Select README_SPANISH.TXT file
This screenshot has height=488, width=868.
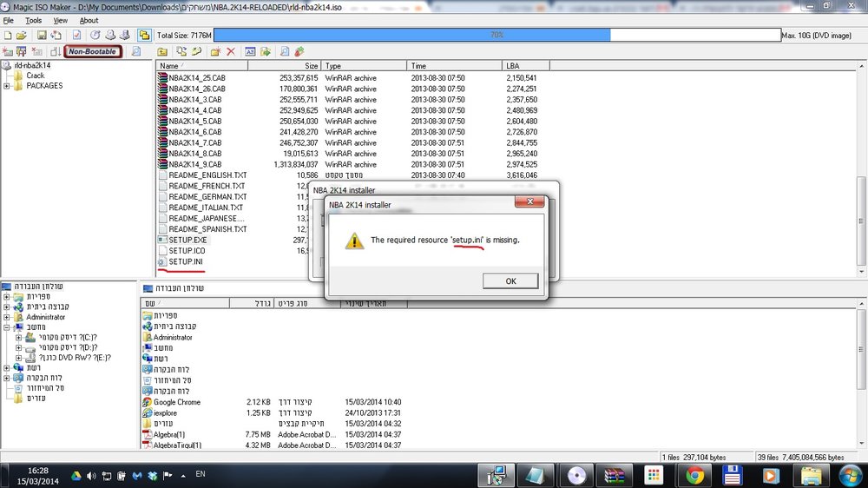click(x=207, y=229)
